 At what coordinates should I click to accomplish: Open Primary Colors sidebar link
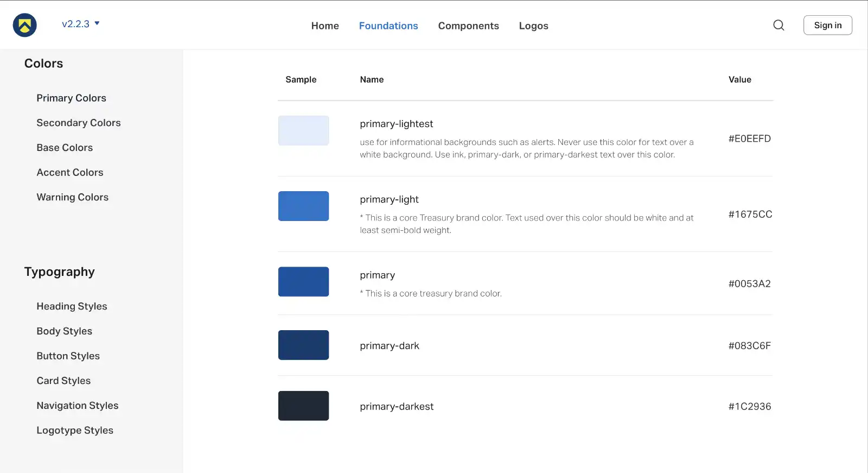point(71,98)
